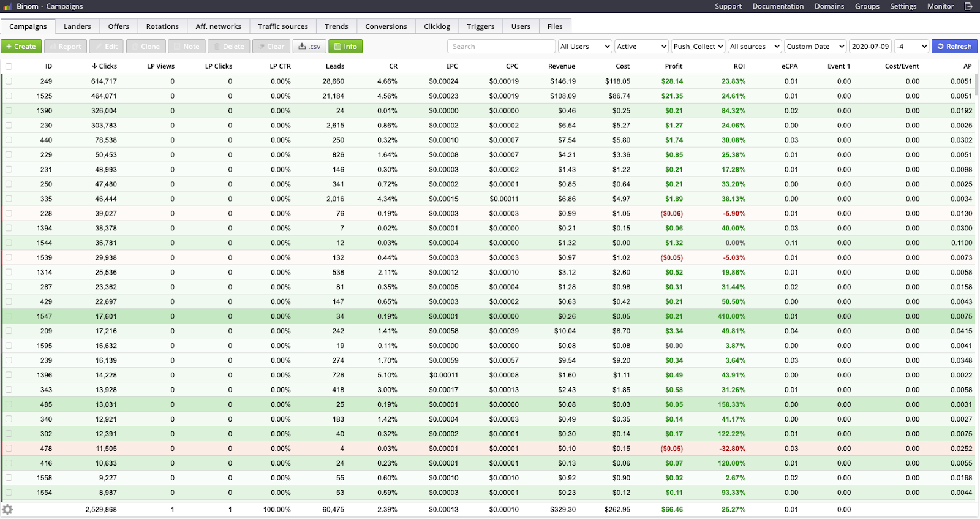
Task: Open the Trends tab
Action: point(336,26)
